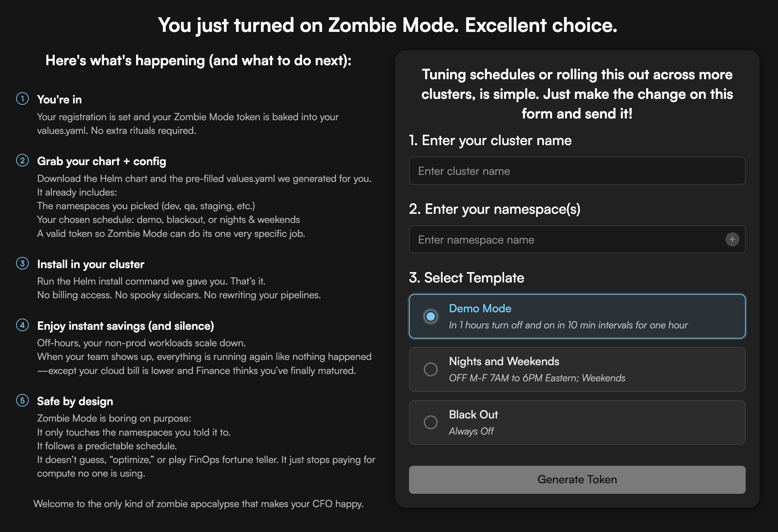Select the Nights and Weekends radio button
This screenshot has width=778, height=532.
click(x=431, y=369)
